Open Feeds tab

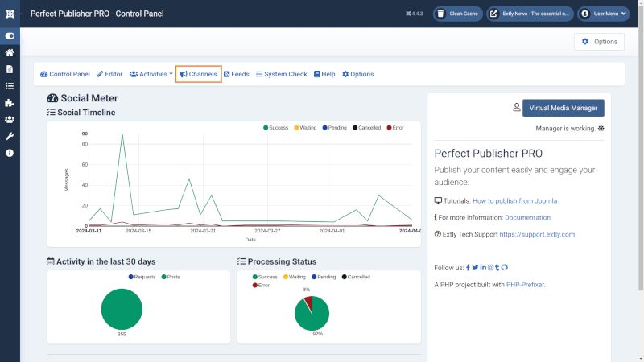(x=236, y=74)
